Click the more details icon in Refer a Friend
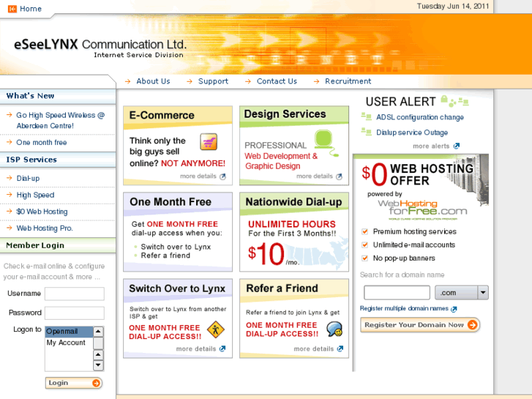The image size is (532, 399). tap(340, 348)
